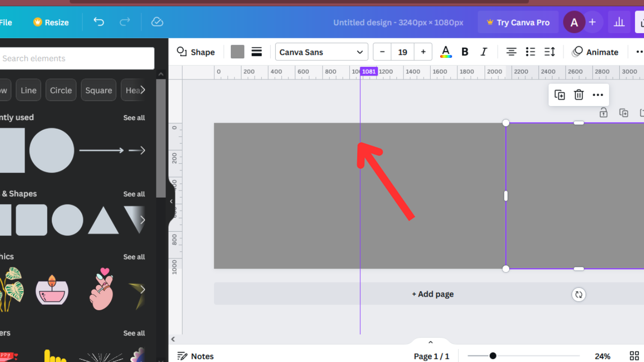This screenshot has width=644, height=362.
Task: Open the Resize menu
Action: pos(51,22)
